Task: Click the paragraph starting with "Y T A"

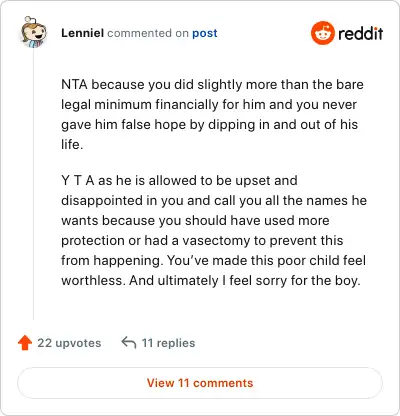Action: click(214, 230)
